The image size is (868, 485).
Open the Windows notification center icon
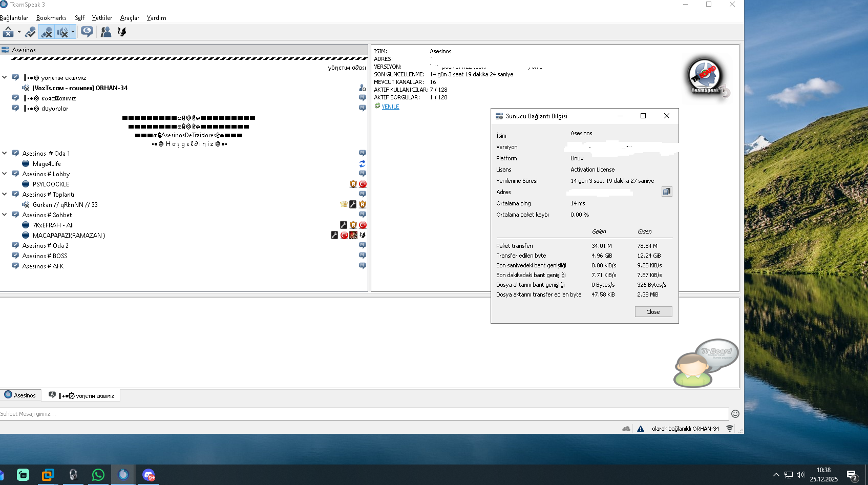pyautogui.click(x=852, y=475)
